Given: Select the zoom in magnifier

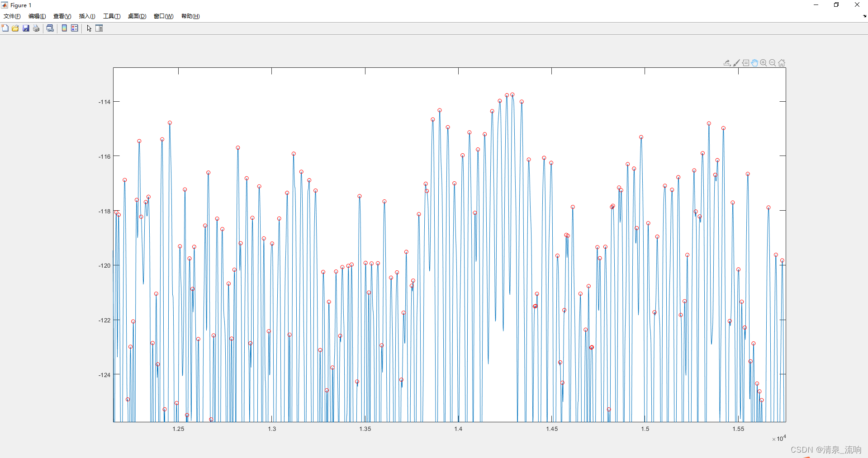Looking at the screenshot, I should 764,63.
